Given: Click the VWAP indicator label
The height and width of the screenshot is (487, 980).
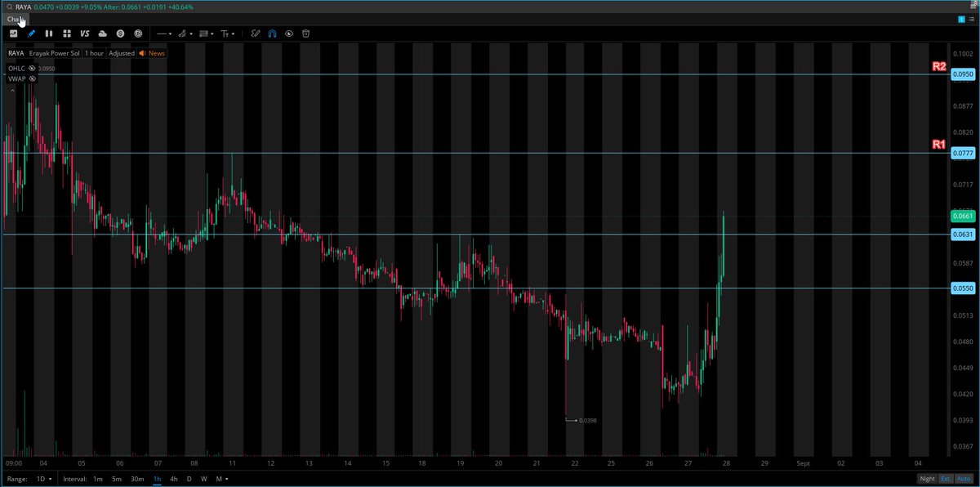Looking at the screenshot, I should (18, 79).
